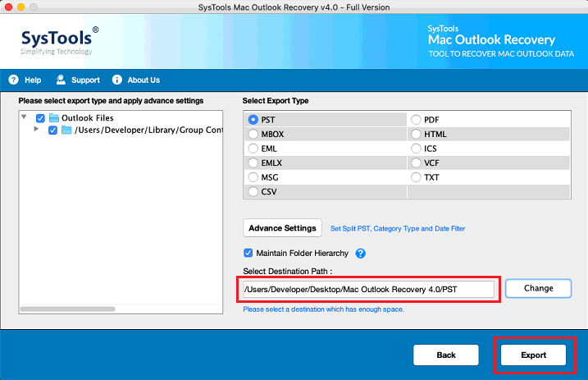Open Advance Settings

(x=282, y=228)
